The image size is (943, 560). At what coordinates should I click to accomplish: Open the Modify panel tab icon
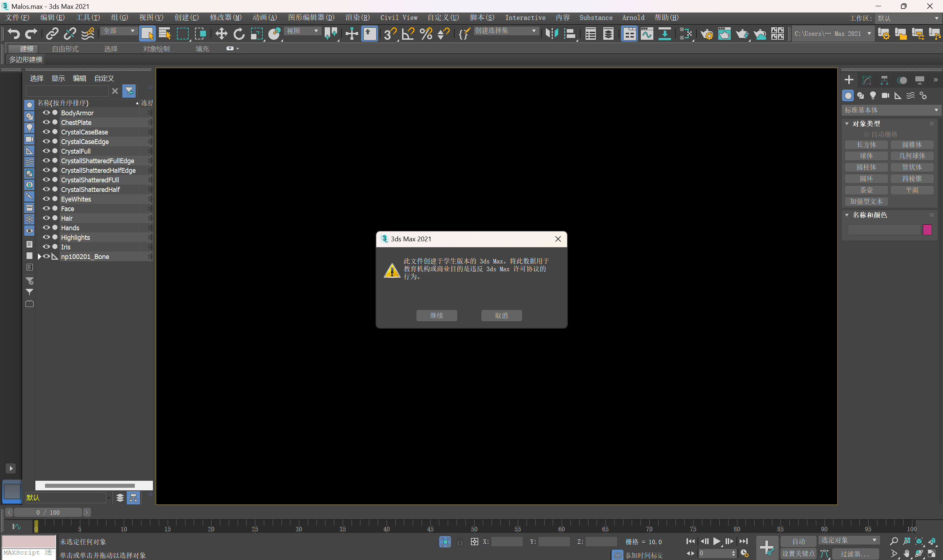point(866,80)
